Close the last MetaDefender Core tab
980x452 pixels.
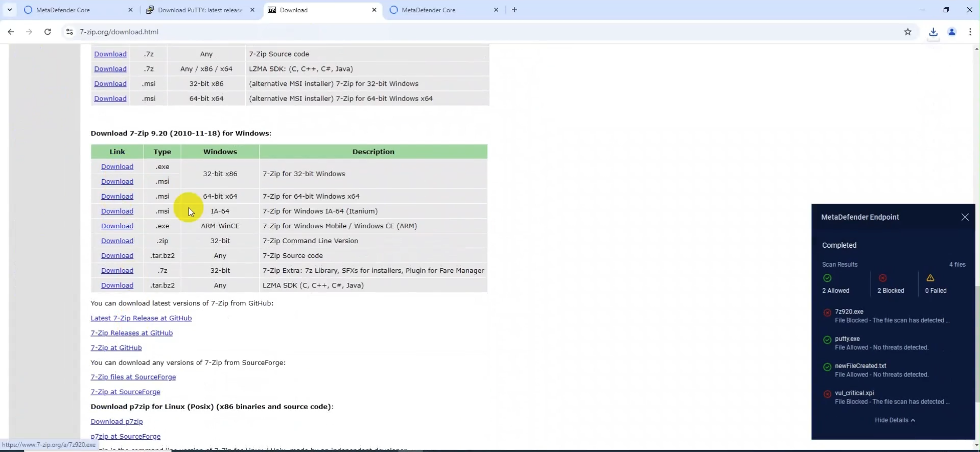pos(496,10)
